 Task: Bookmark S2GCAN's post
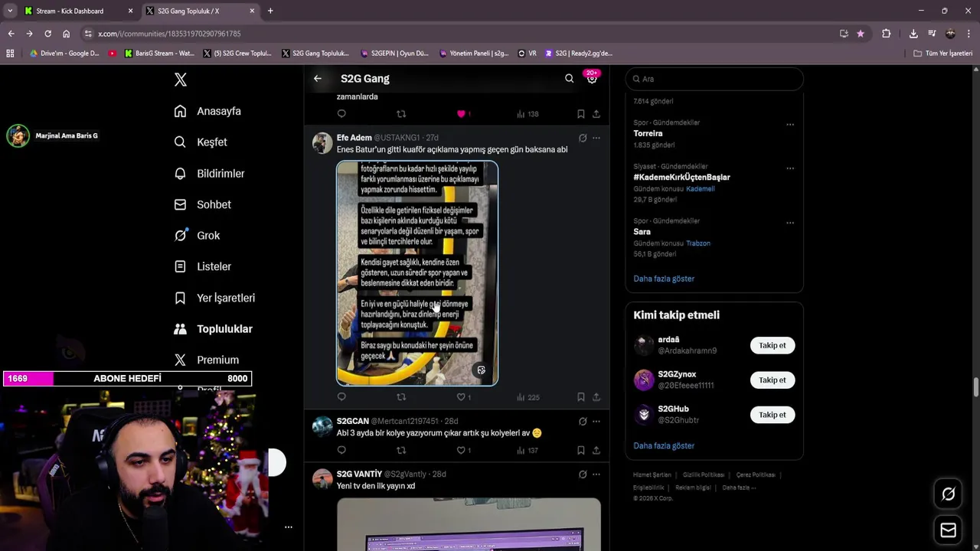tap(580, 451)
